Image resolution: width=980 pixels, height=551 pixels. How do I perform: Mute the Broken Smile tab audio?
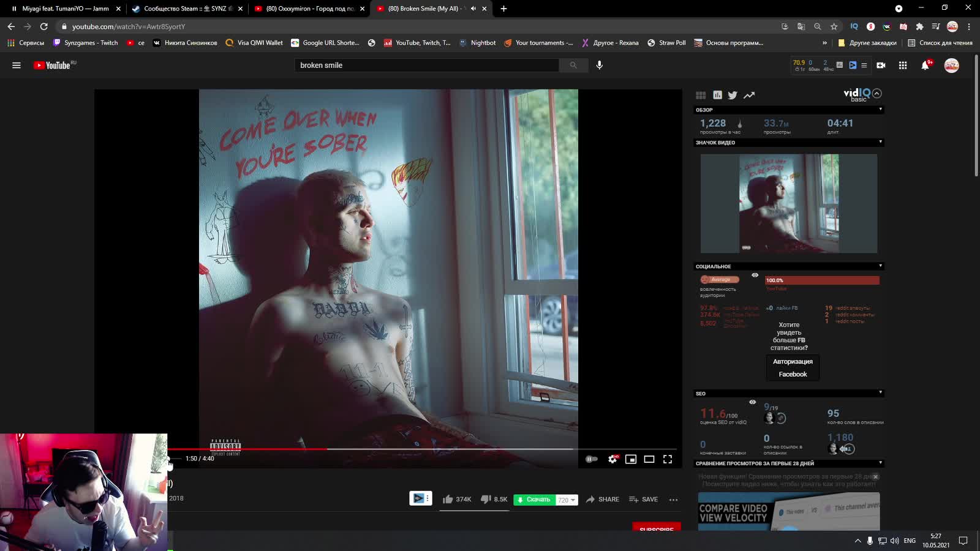(473, 9)
